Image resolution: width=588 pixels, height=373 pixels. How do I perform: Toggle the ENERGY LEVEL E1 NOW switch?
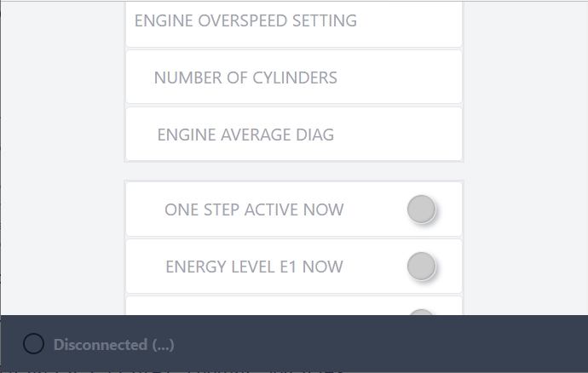[x=421, y=267]
